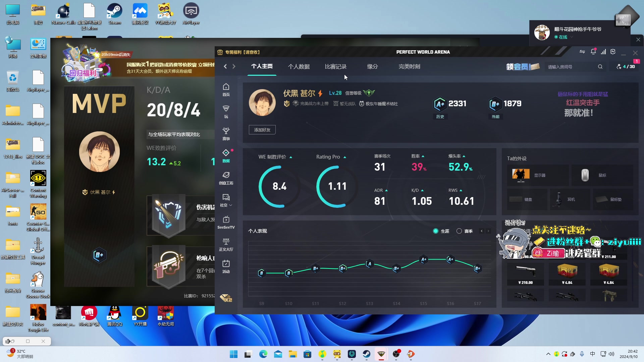The image size is (644, 362).
Task: Open the 4/30 friends list indicator
Action: click(626, 67)
